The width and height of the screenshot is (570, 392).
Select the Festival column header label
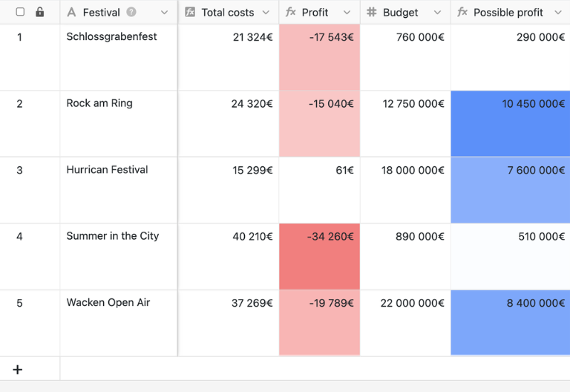tap(102, 13)
